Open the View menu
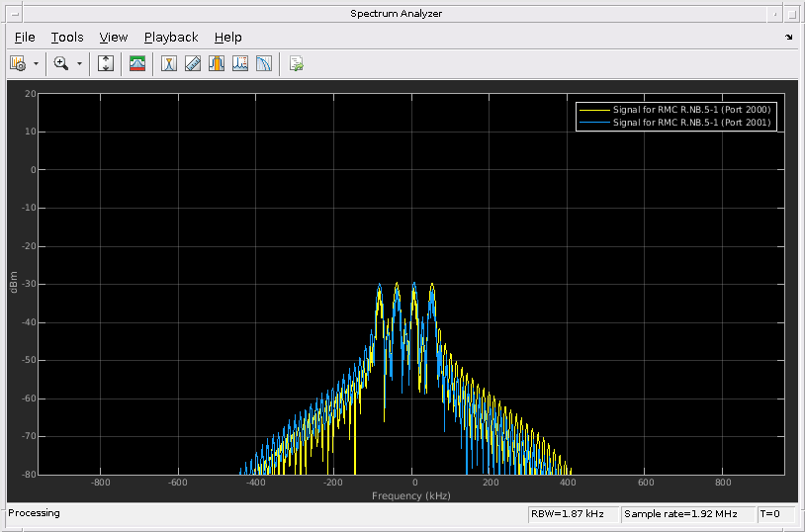The height and width of the screenshot is (532, 805). click(x=114, y=37)
